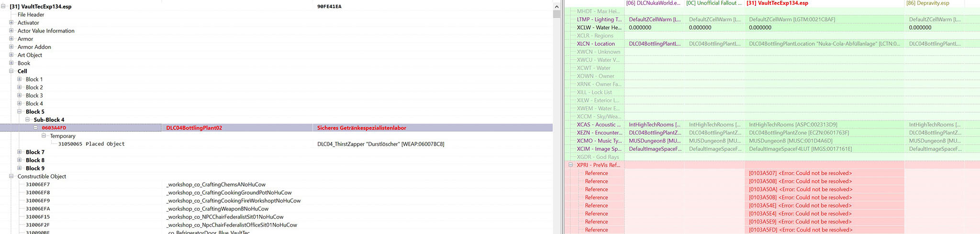Expand Block 9 under Cell

tap(20, 169)
